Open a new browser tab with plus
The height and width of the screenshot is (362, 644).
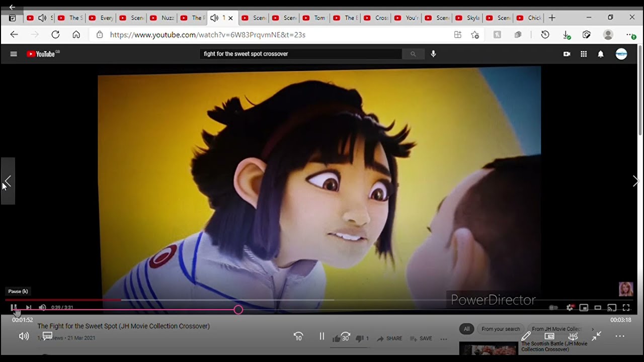click(x=552, y=18)
